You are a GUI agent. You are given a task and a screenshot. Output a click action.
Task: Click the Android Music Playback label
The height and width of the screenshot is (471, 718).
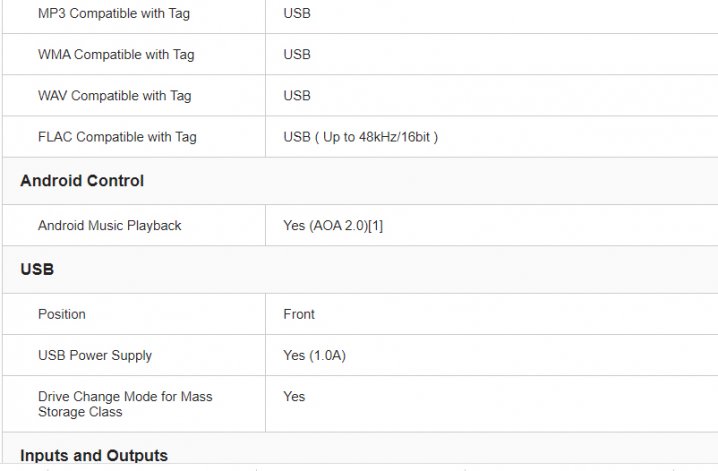coord(110,226)
